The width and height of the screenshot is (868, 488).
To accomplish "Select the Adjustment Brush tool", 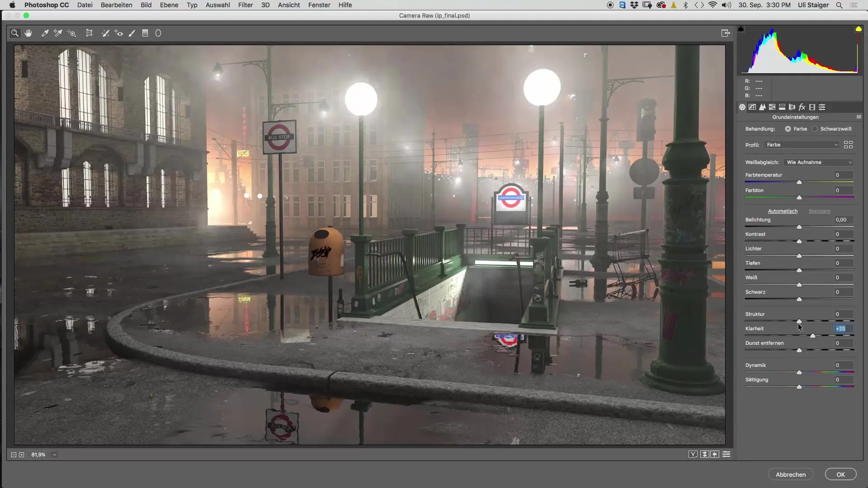I will pyautogui.click(x=132, y=33).
